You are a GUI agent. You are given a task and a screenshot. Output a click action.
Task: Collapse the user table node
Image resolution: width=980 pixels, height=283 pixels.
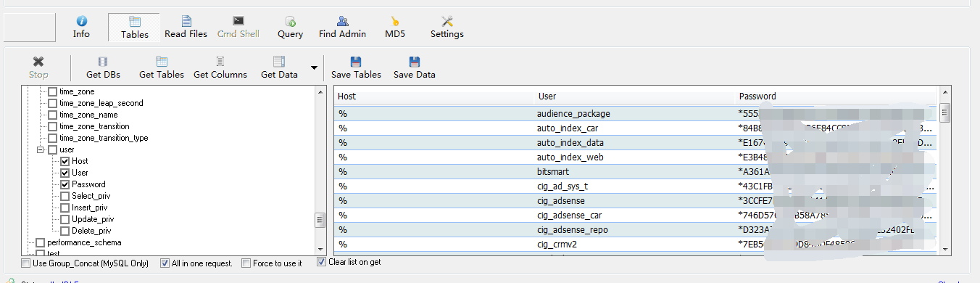coord(41,149)
